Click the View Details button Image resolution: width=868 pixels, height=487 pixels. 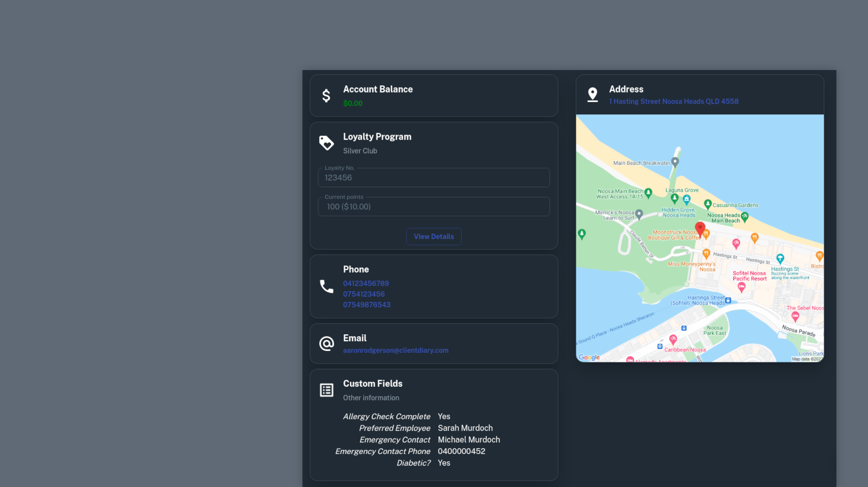point(434,236)
